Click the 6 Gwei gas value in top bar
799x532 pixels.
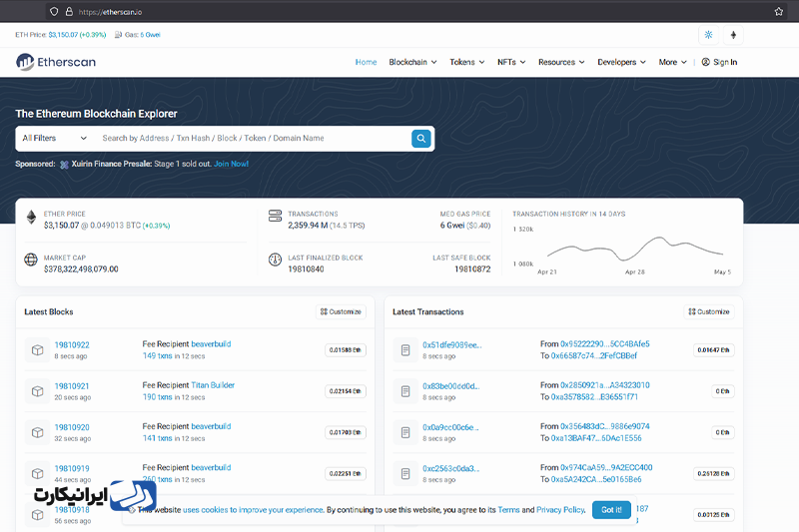(x=151, y=35)
